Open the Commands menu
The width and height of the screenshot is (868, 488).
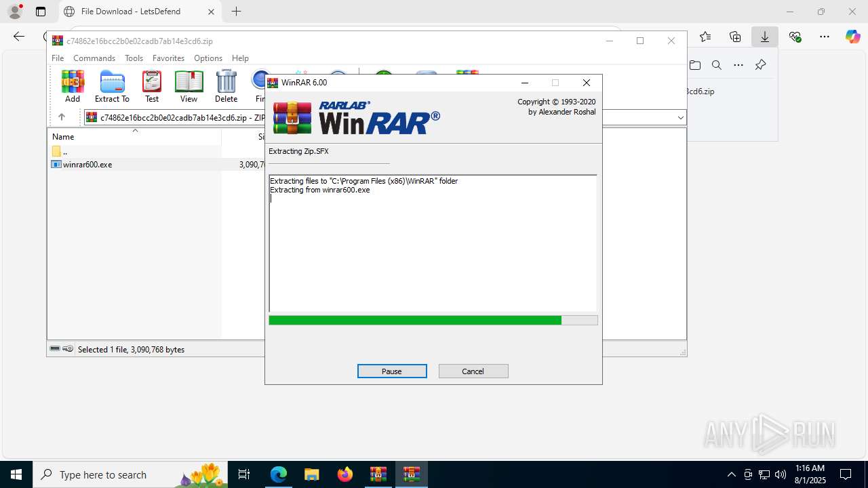tap(94, 58)
